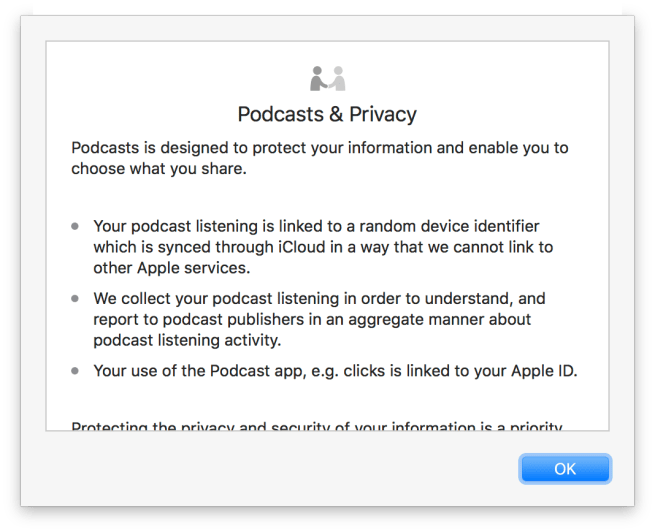Click the second bullet point dot
This screenshot has width=655, height=532.
click(75, 299)
